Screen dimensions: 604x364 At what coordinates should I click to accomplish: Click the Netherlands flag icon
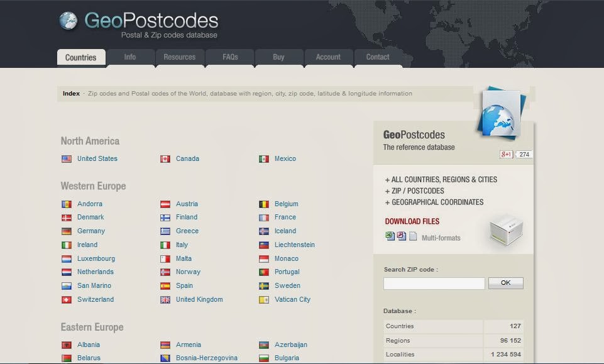pos(67,272)
